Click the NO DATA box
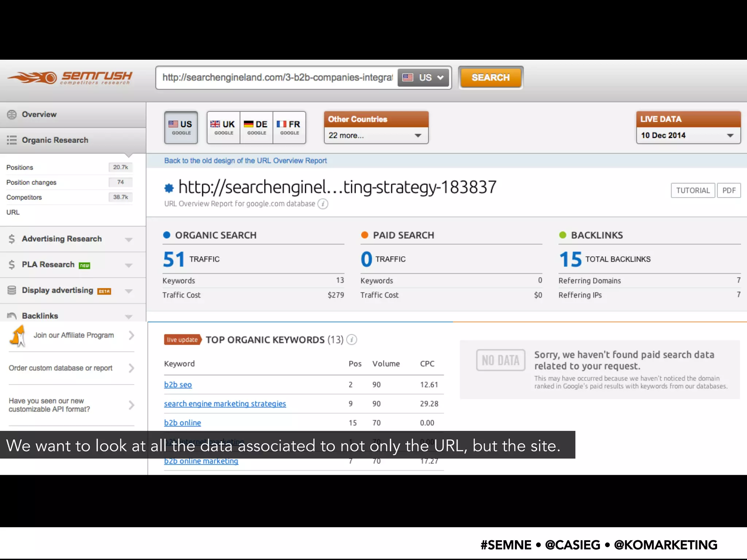Screen dimensions: 747x560 [x=500, y=360]
